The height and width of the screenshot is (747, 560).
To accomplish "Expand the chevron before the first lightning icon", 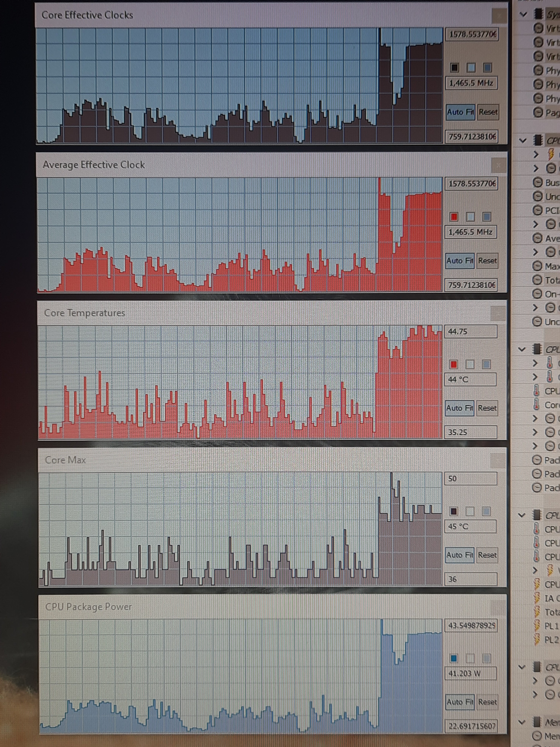I will [536, 155].
